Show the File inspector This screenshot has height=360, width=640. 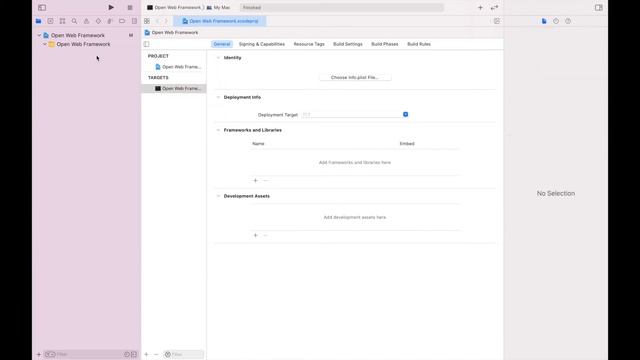pyautogui.click(x=544, y=21)
